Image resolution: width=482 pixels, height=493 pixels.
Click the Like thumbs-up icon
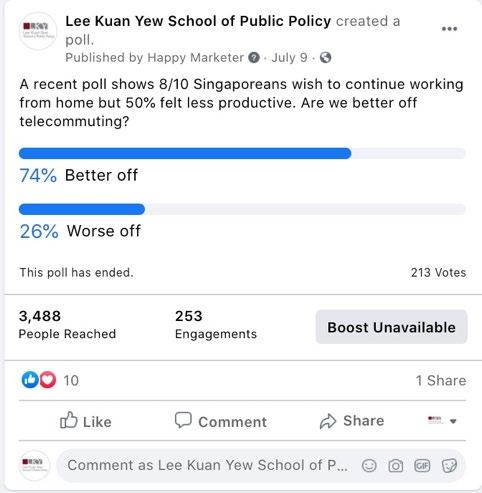click(x=68, y=420)
